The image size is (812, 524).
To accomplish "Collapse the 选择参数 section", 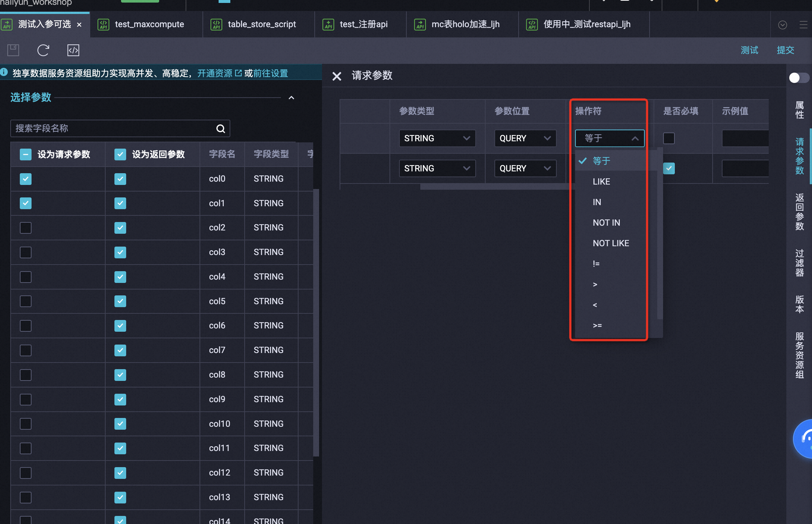I will pyautogui.click(x=291, y=98).
